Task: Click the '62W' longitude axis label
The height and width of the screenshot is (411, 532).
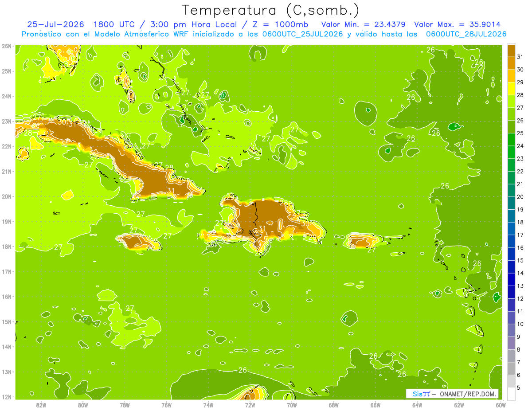Action: (459, 405)
